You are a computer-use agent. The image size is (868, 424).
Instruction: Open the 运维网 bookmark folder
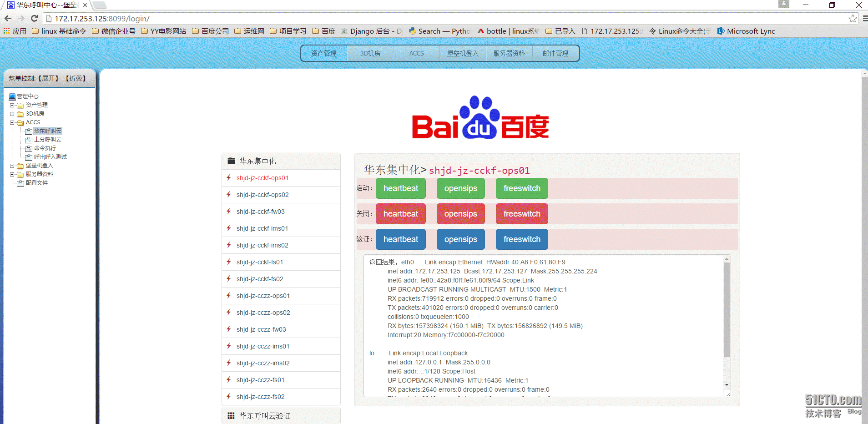[249, 31]
